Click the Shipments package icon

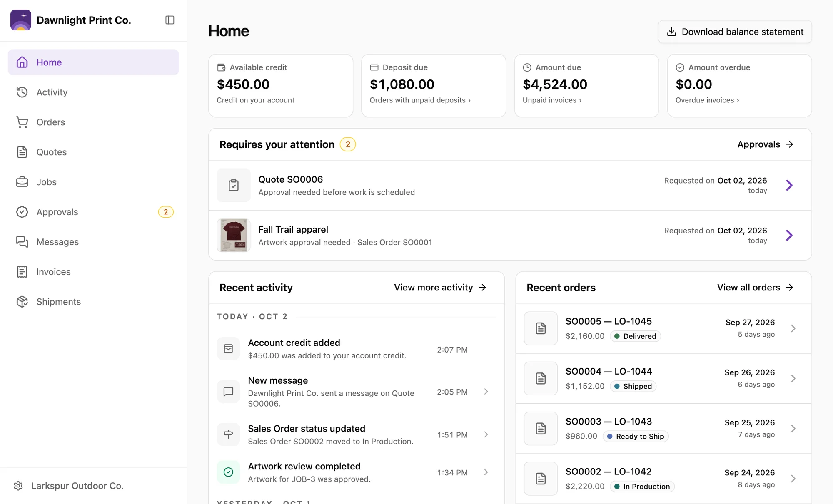pos(22,302)
